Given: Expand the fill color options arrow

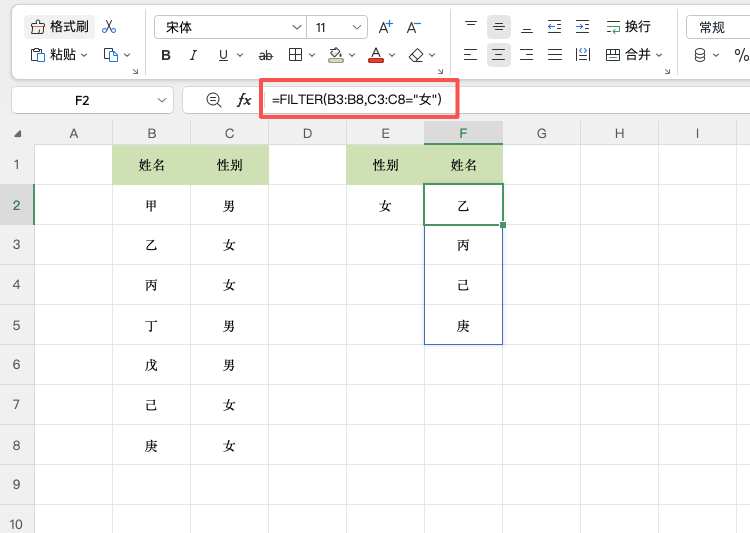Looking at the screenshot, I should (x=352, y=56).
